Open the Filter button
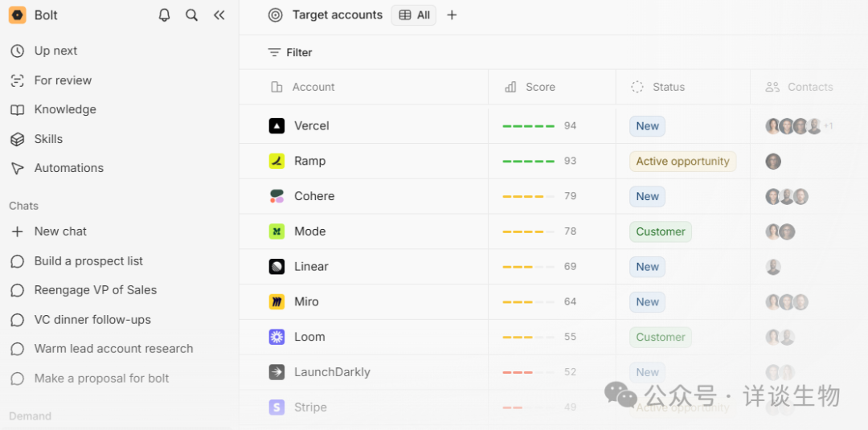 click(290, 52)
